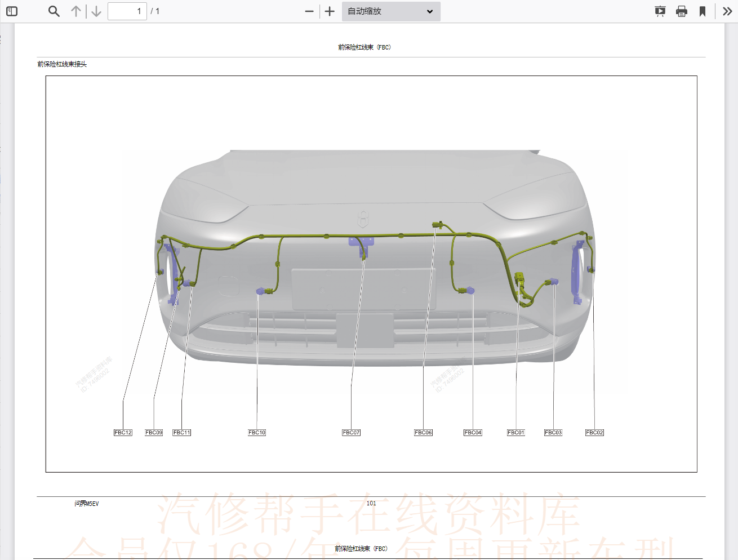This screenshot has height=560, width=738.
Task: Open the 自动缩放 zoom dropdown
Action: tap(390, 11)
